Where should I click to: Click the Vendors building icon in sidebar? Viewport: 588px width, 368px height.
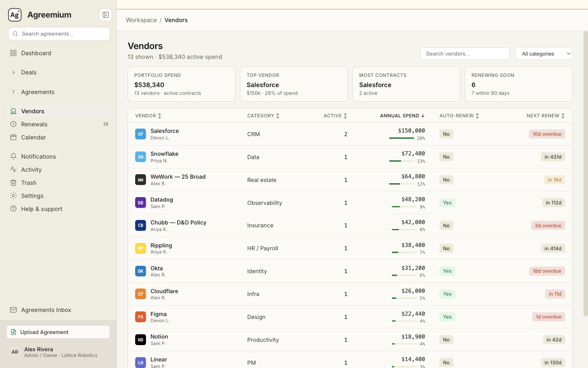13,111
